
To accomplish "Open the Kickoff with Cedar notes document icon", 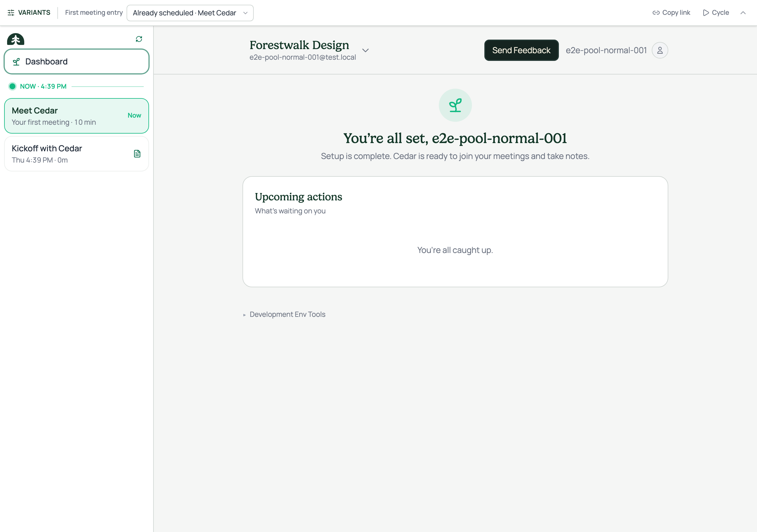I will (x=137, y=154).
